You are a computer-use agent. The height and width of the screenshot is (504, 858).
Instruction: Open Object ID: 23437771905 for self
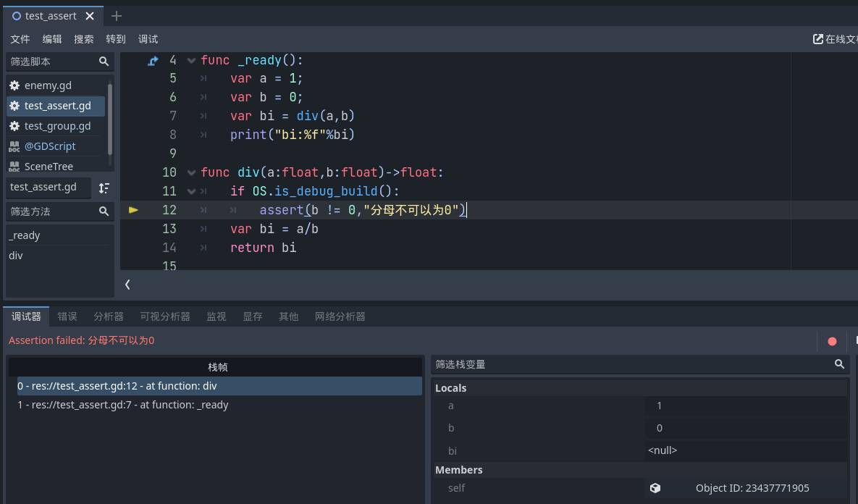(x=752, y=488)
